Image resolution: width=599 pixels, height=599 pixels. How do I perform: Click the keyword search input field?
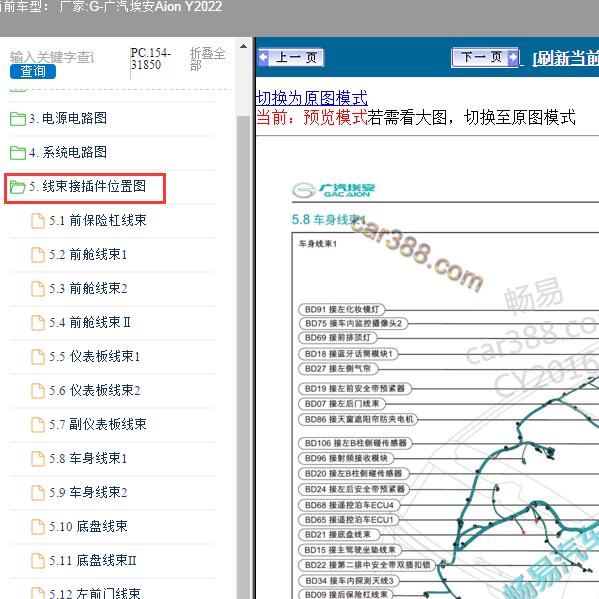point(52,57)
